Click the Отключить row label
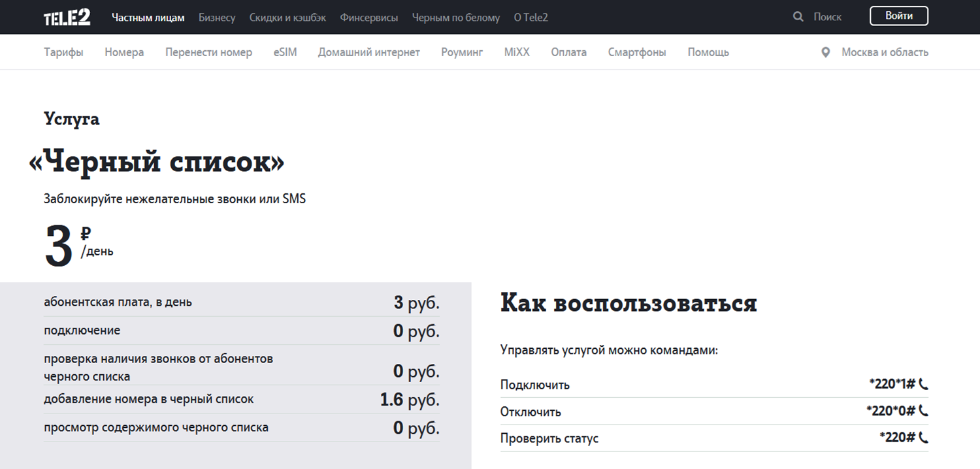This screenshot has height=469, width=980. pos(531,412)
